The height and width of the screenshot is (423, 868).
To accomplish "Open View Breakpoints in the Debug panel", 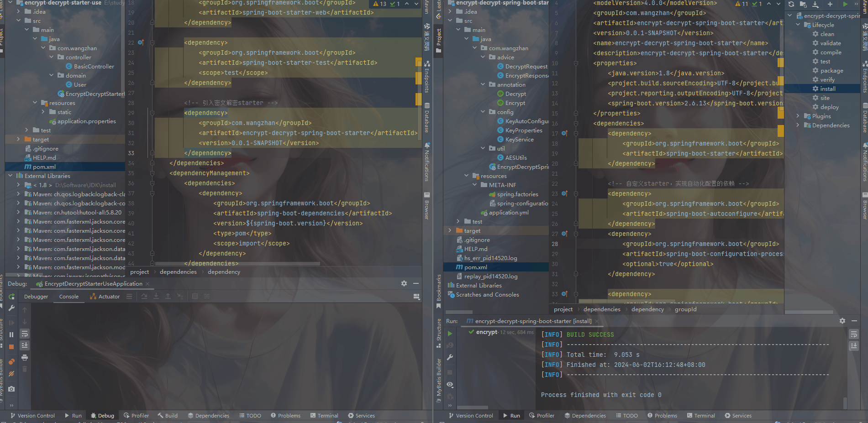I will click(11, 361).
